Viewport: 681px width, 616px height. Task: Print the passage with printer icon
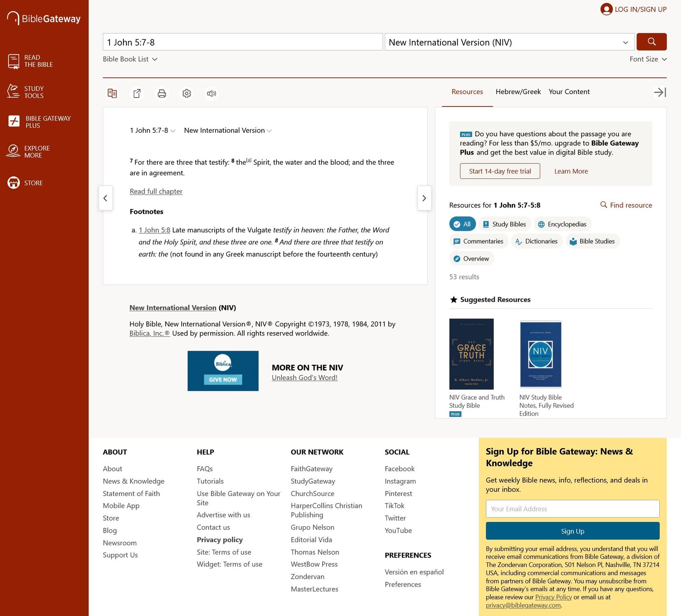point(162,93)
